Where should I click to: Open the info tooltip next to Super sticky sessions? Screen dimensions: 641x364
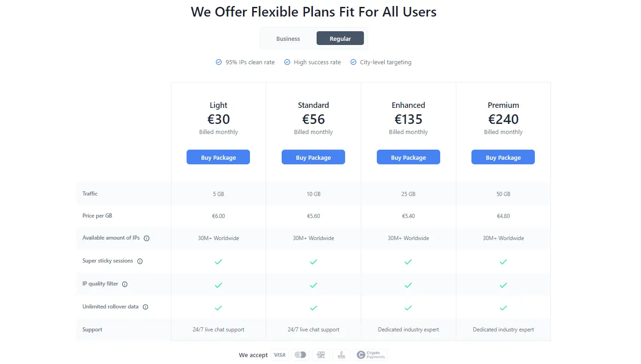tap(140, 261)
